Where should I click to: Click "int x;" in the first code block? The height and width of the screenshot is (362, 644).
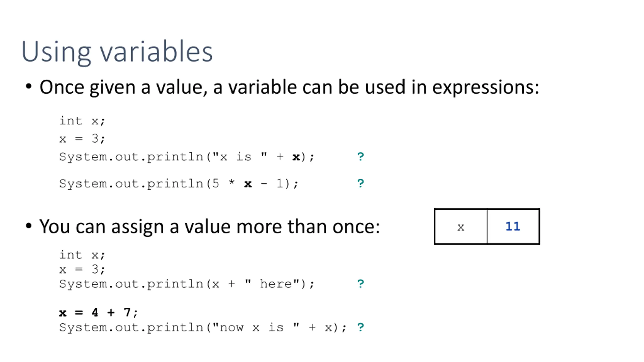click(82, 121)
